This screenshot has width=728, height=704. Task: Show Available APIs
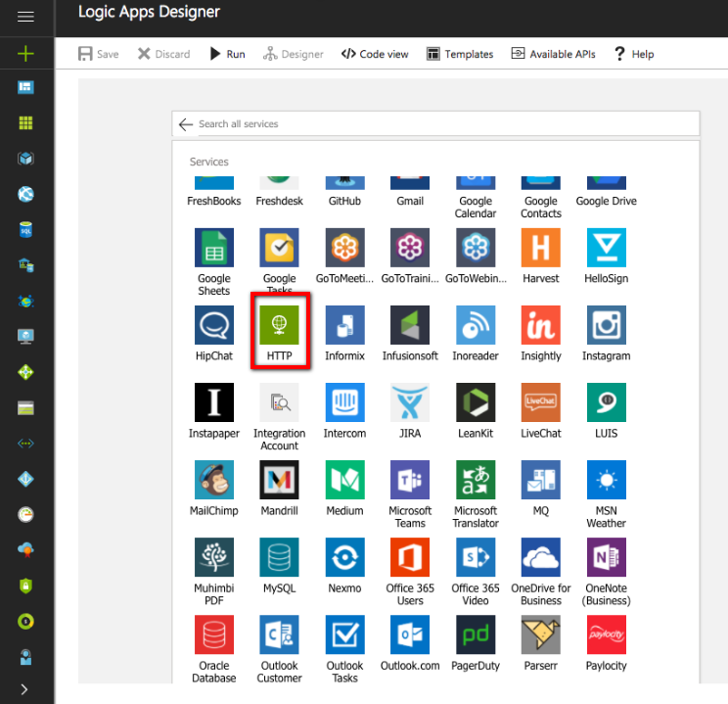point(554,54)
